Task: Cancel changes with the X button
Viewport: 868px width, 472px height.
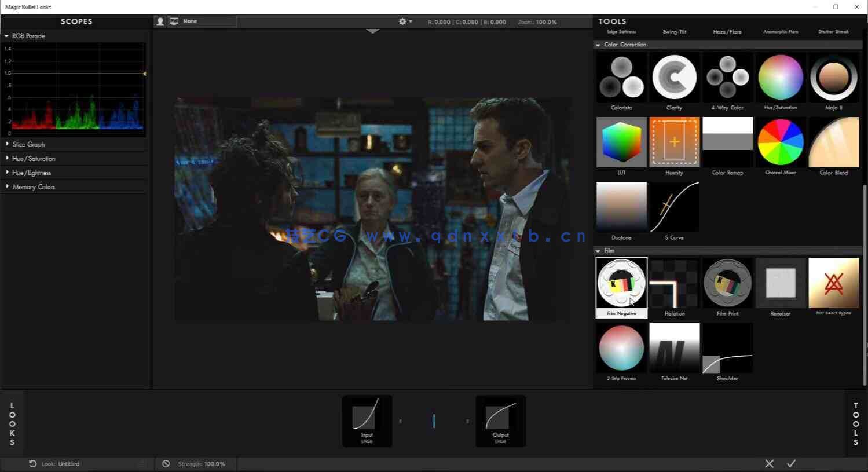Action: point(769,463)
